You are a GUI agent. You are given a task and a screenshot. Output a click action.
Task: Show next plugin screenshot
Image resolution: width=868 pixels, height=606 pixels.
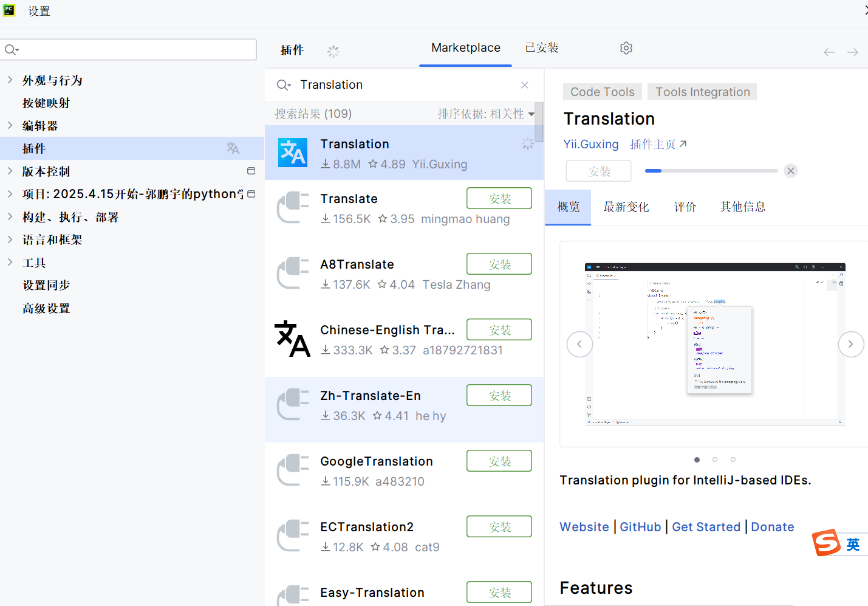click(x=851, y=344)
